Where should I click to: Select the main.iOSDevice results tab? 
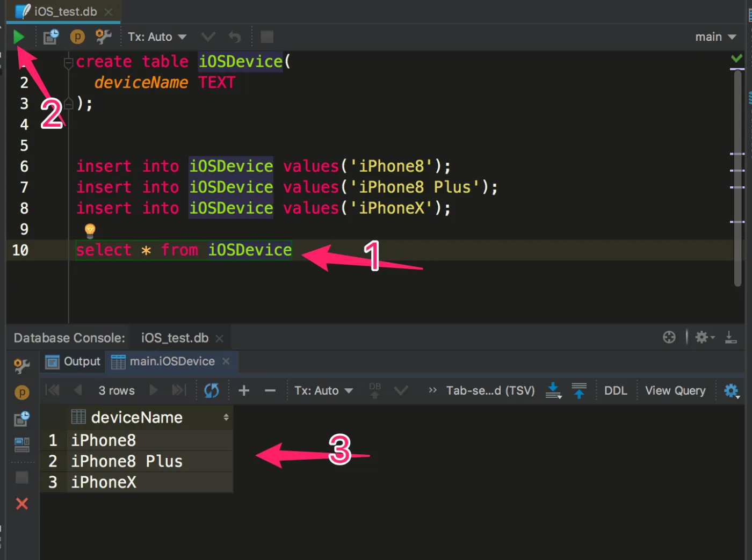170,362
